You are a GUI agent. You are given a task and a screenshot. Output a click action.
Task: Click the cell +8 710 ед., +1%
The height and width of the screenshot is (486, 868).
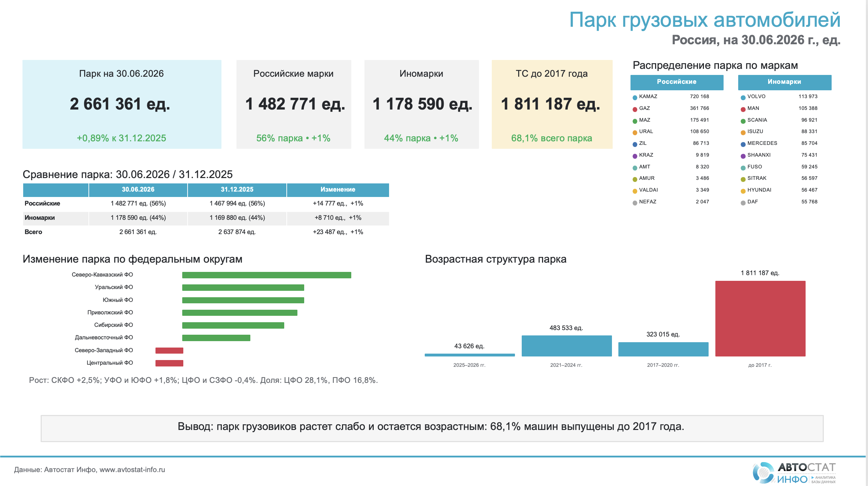pyautogui.click(x=338, y=218)
